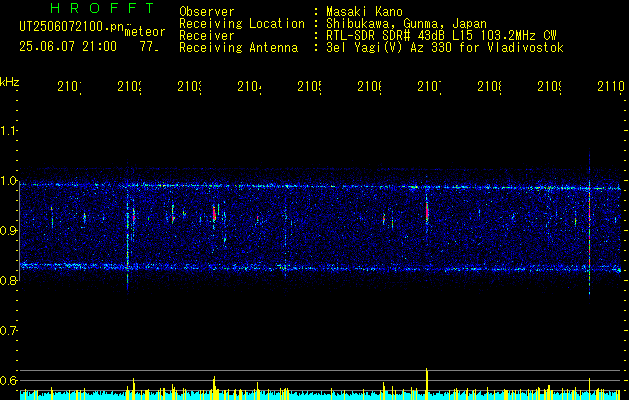Click the 1.0 kHz axis label
The height and width of the screenshot is (400, 629).
click(x=8, y=181)
